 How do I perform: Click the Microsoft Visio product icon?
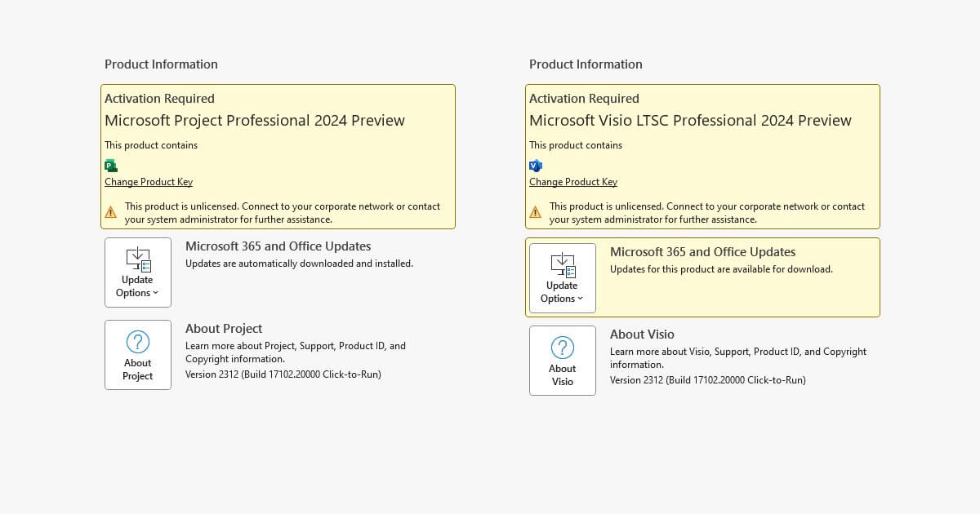(x=536, y=165)
